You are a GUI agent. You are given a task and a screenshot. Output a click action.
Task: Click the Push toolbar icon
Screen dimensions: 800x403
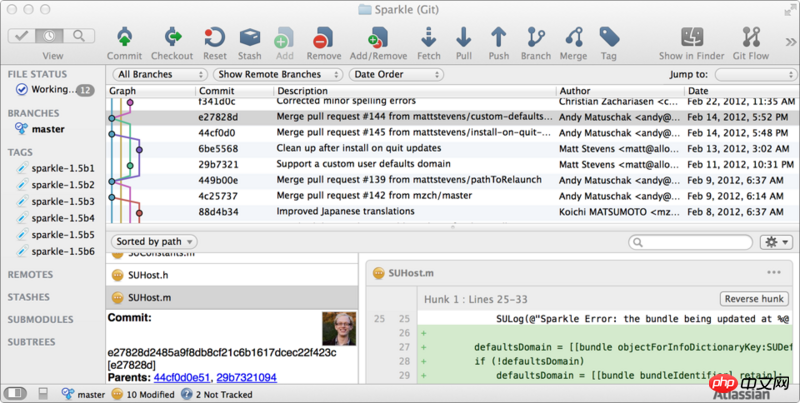[x=498, y=38]
